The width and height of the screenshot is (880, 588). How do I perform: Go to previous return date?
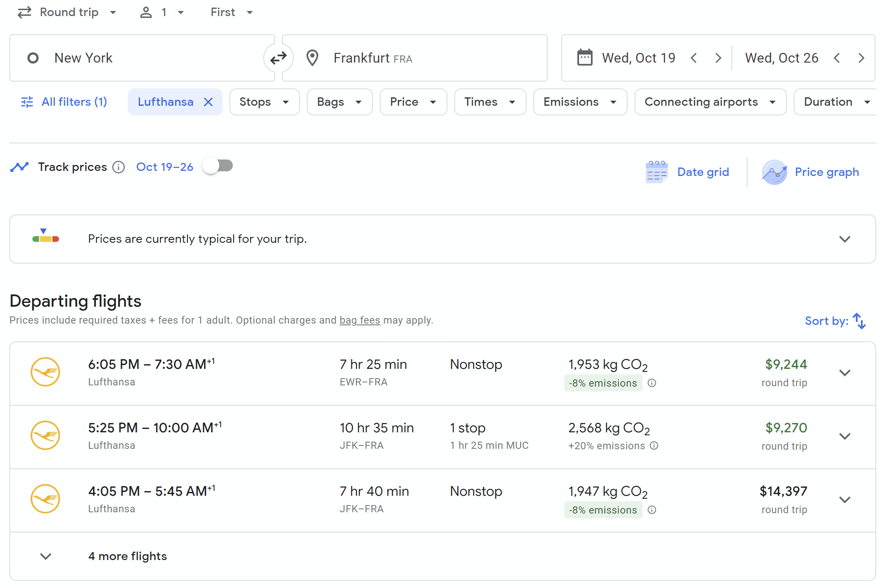pos(836,58)
